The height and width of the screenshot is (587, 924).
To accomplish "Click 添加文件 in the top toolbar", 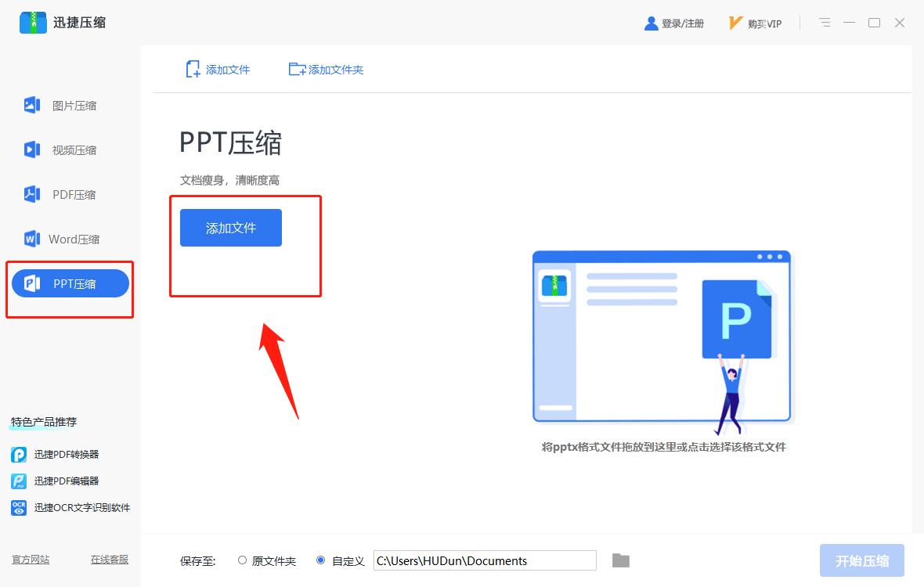I will 217,69.
